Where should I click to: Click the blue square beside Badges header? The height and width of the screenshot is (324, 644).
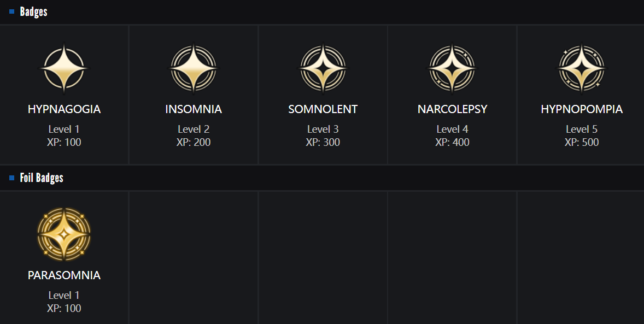pyautogui.click(x=11, y=11)
